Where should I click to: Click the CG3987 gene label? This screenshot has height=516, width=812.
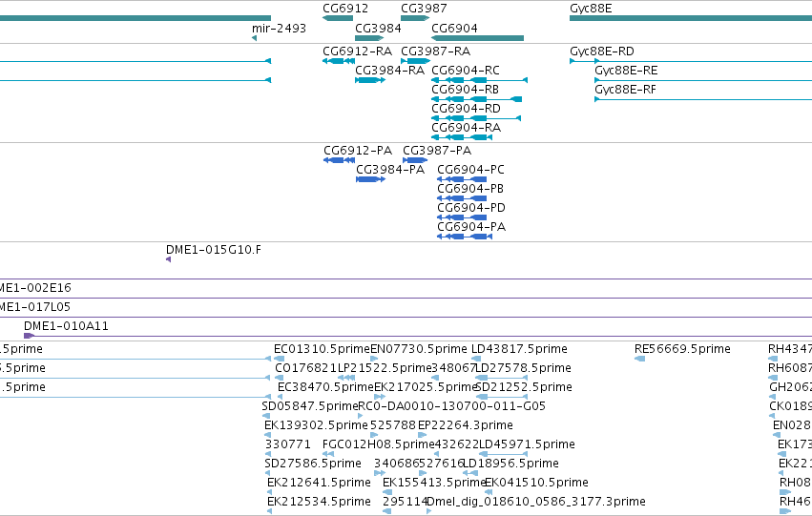coord(424,9)
